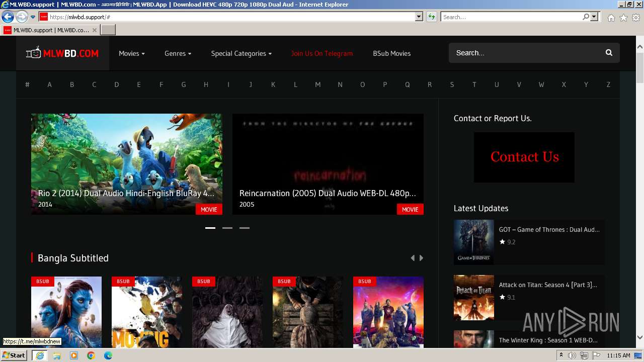This screenshot has height=362, width=644.
Task: Click the Internet Explorer search box
Action: click(x=511, y=17)
